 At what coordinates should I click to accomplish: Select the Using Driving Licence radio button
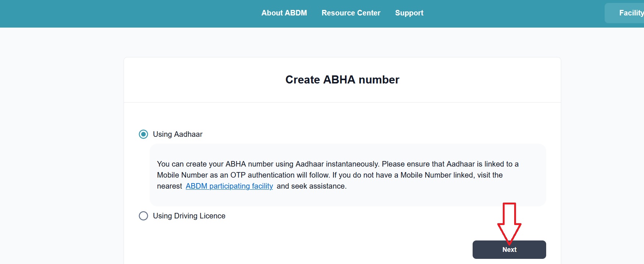(x=143, y=216)
